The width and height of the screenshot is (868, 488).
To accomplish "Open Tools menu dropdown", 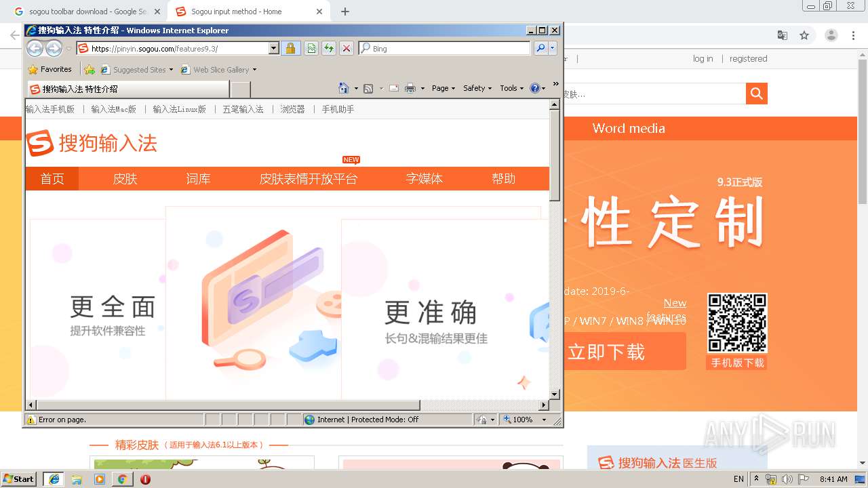I will click(x=512, y=88).
